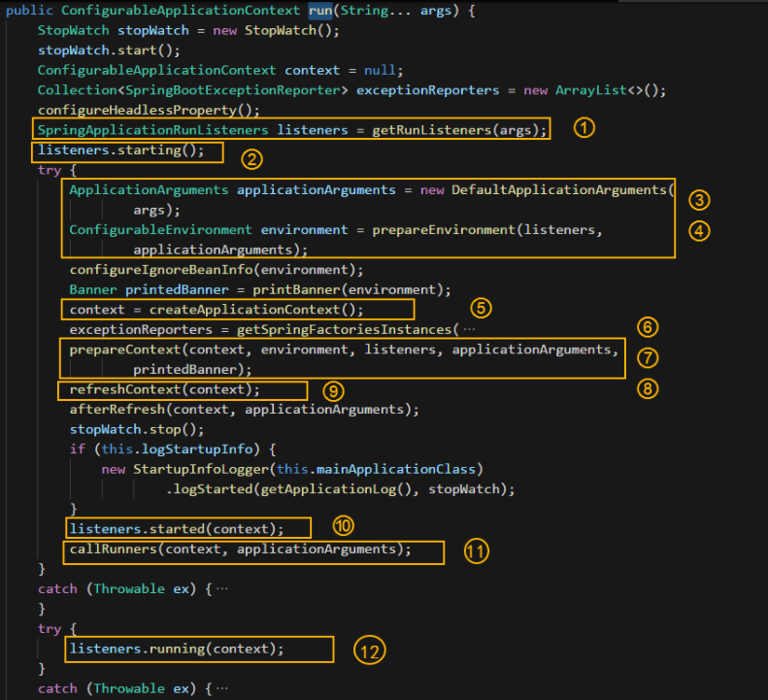Viewport: 768px width, 700px height.
Task: Click getApplicationLog() call
Action: point(336,489)
